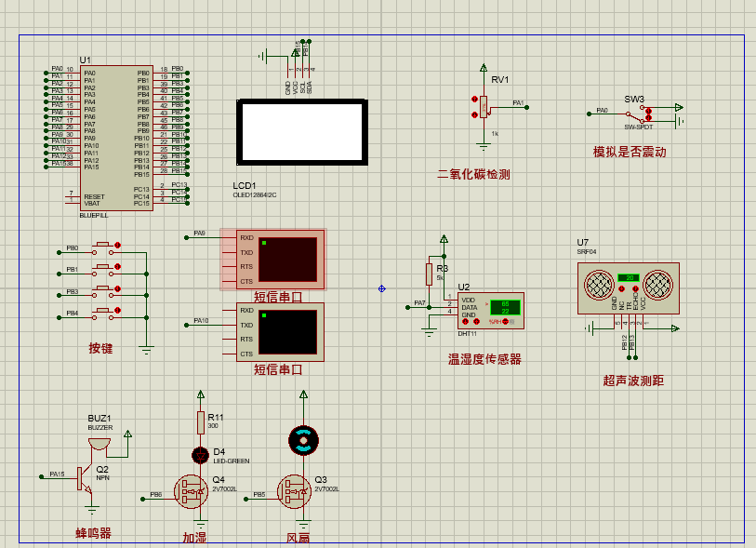
Task: Click the power arrow right of the buzzer
Action: (127, 434)
